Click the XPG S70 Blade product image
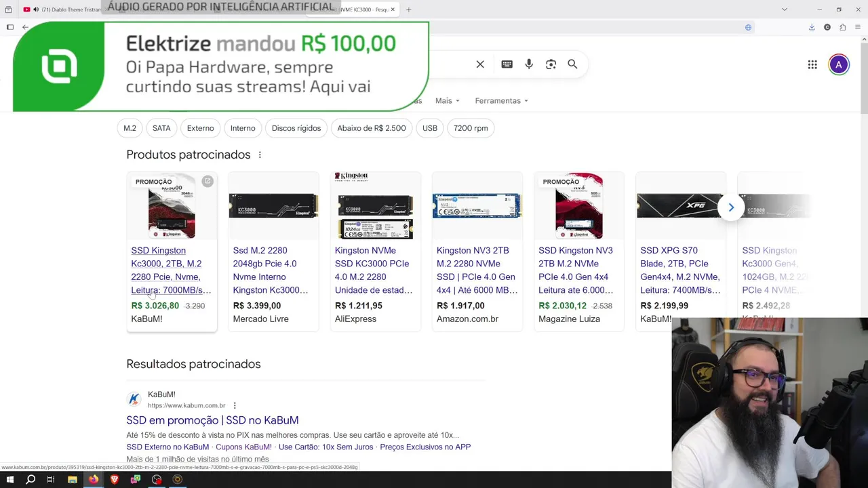 [680, 206]
